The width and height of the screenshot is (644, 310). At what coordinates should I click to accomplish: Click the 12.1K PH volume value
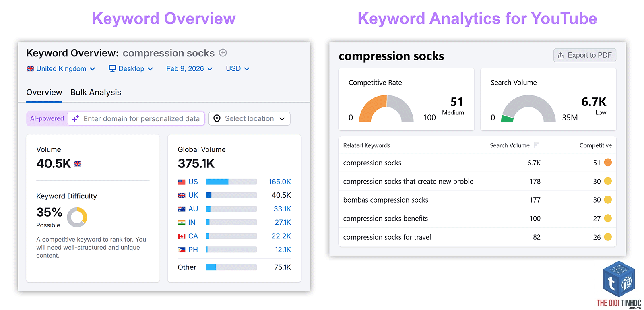[283, 250]
